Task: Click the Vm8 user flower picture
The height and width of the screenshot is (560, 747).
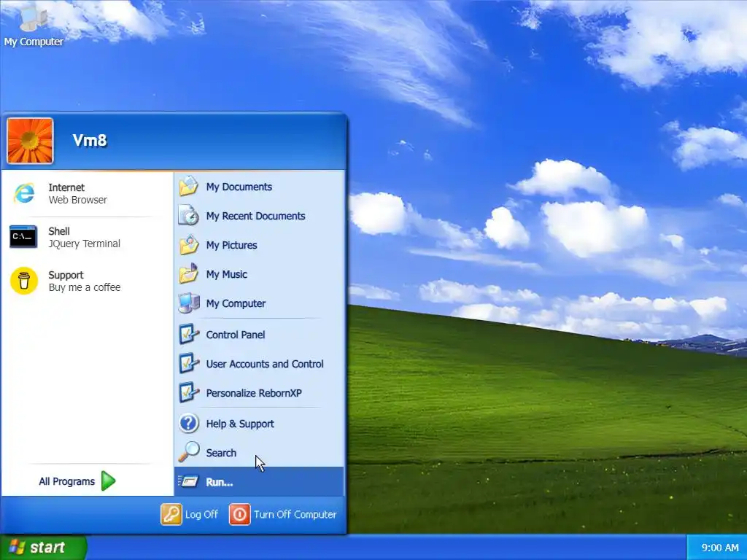Action: coord(30,141)
